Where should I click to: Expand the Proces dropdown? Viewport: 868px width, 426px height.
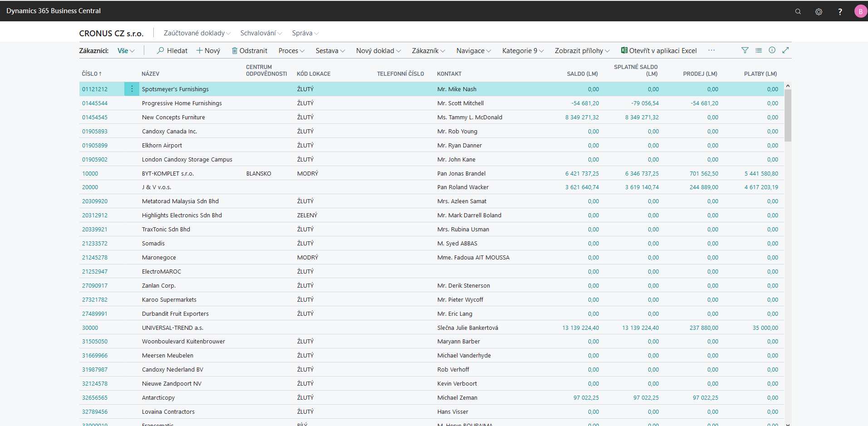click(291, 51)
